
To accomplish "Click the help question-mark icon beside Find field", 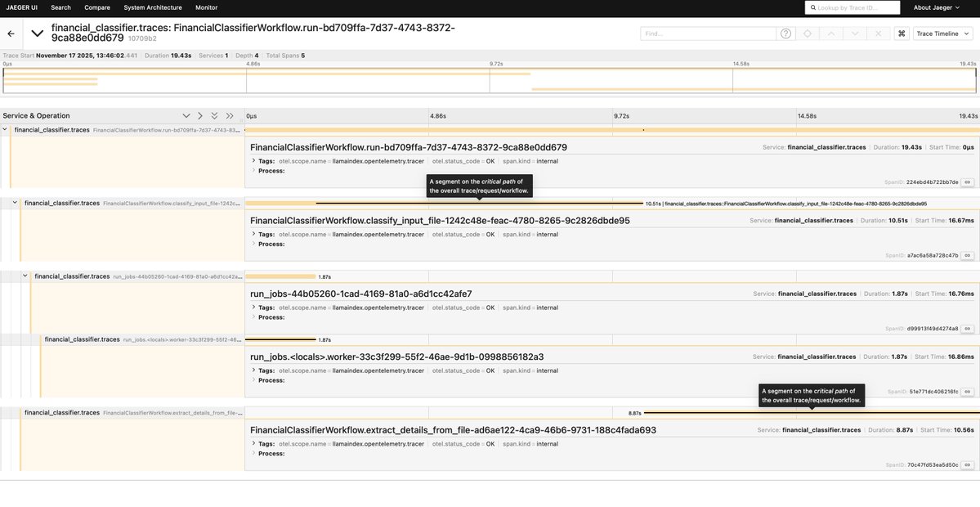I will click(x=785, y=33).
